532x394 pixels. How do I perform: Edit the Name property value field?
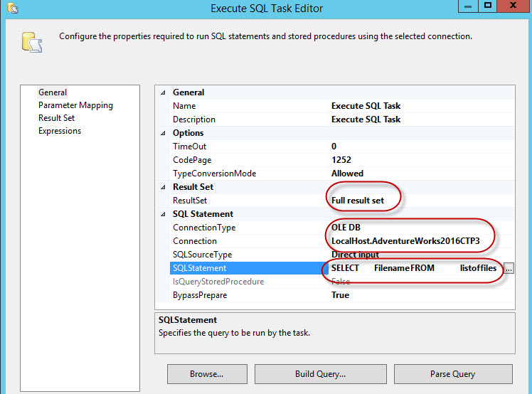[366, 106]
